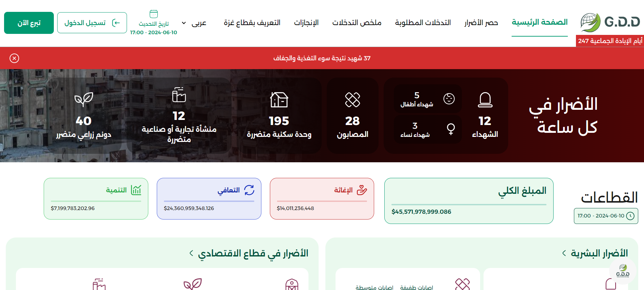Close the red malnutrition alert banner
Image resolution: width=644 pixels, height=290 pixels.
pos(14,58)
